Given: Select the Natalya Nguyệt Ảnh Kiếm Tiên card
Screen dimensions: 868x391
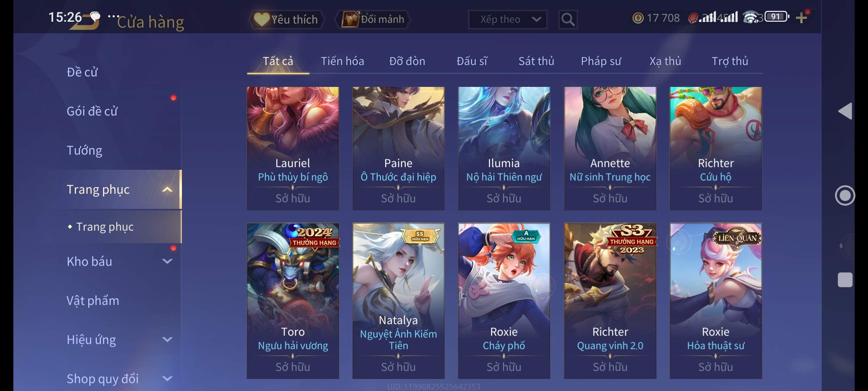Looking at the screenshot, I should tap(399, 301).
